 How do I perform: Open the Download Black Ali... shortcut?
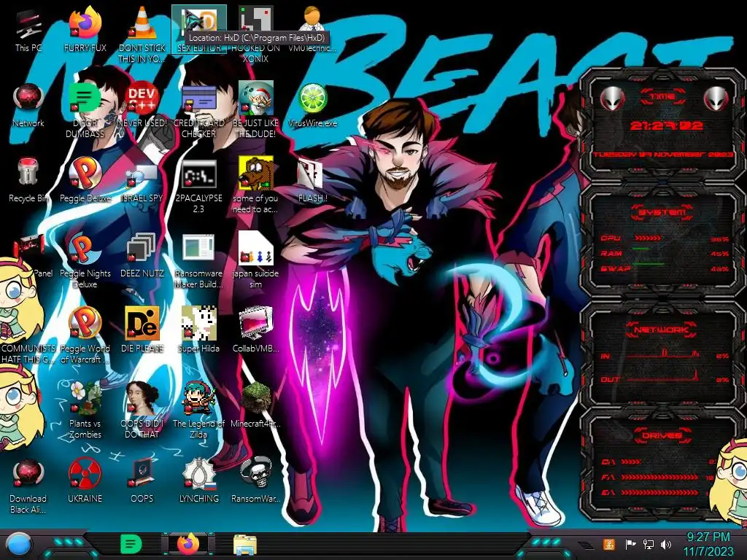tap(28, 486)
